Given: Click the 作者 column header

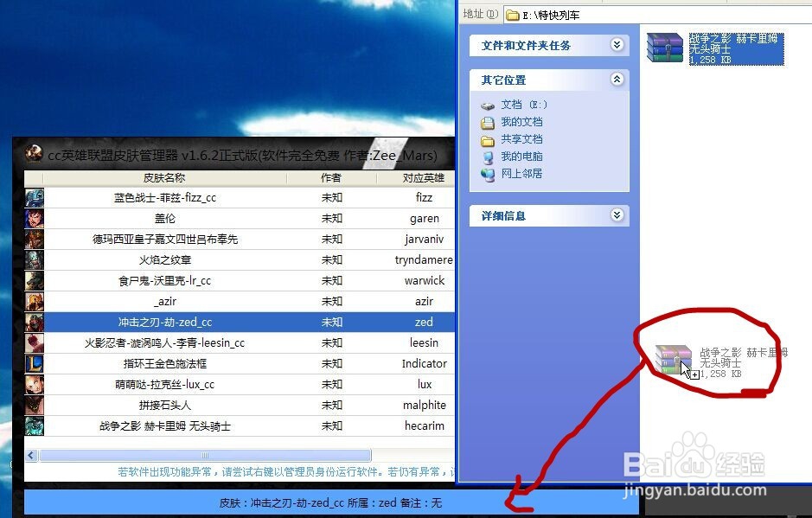Looking at the screenshot, I should [331, 177].
